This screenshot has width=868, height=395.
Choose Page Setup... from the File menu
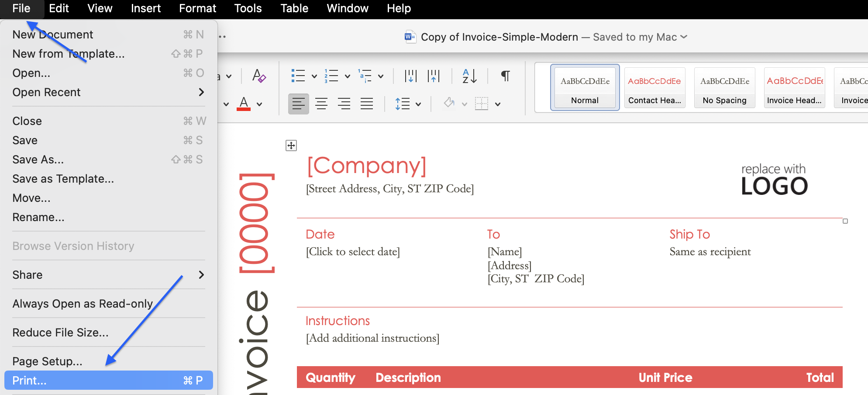109,361
